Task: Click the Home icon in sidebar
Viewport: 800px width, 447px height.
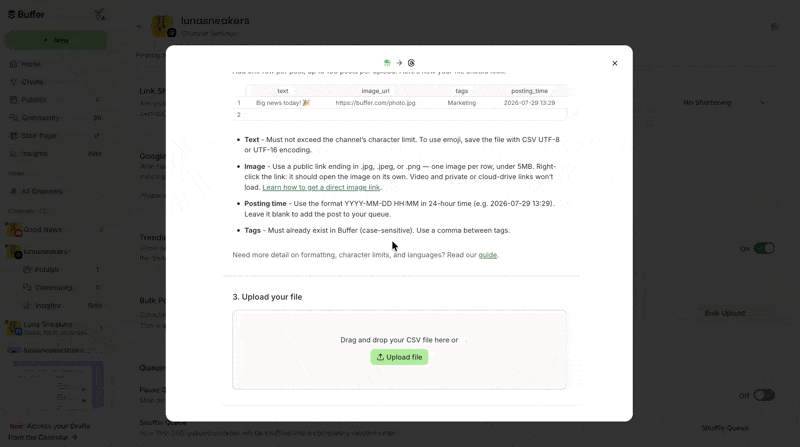Action: click(x=14, y=64)
